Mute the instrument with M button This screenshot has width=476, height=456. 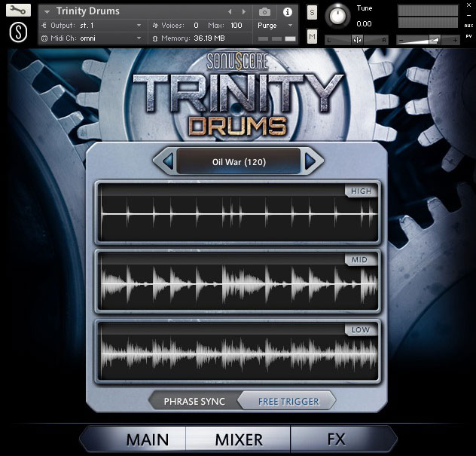tap(312, 37)
